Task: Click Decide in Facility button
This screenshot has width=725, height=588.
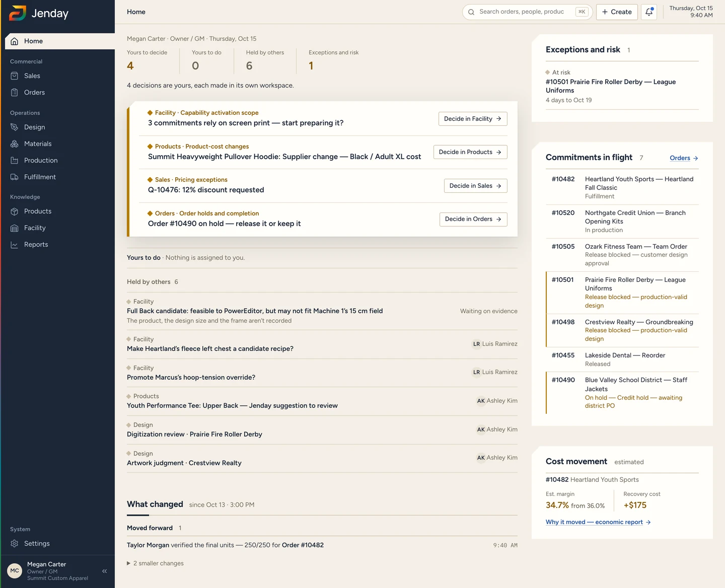Action: 473,119
